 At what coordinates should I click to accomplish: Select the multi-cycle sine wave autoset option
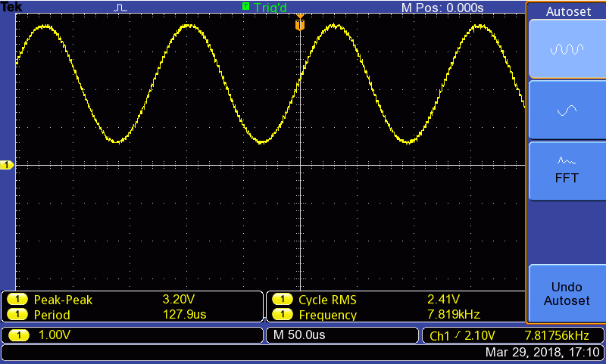point(566,49)
